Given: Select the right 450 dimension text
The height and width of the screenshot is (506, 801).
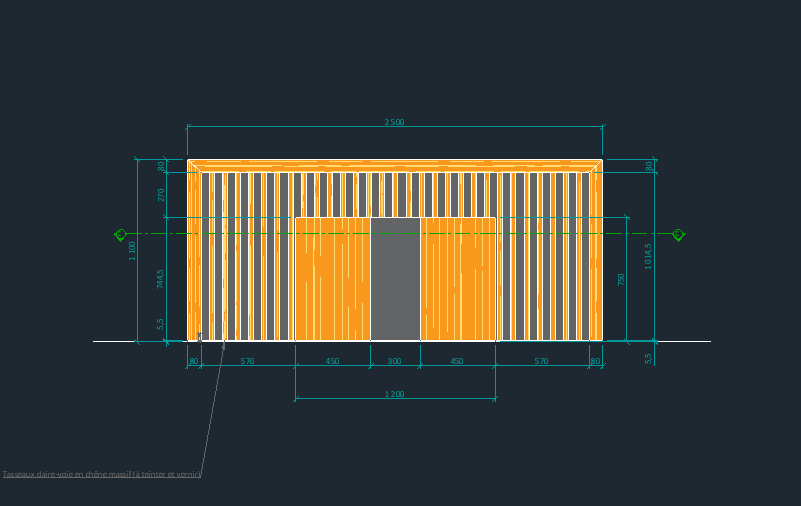Looking at the screenshot, I should pyautogui.click(x=457, y=361).
